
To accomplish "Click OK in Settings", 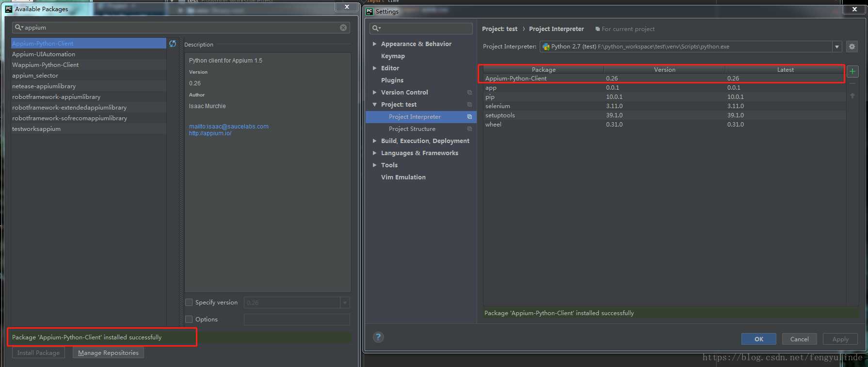I will [758, 339].
